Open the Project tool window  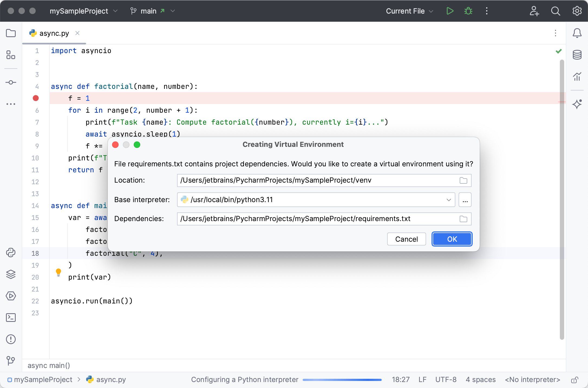[11, 33]
